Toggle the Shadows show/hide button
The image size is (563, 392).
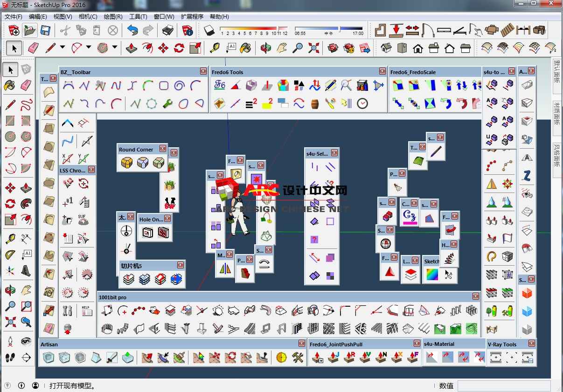(209, 31)
